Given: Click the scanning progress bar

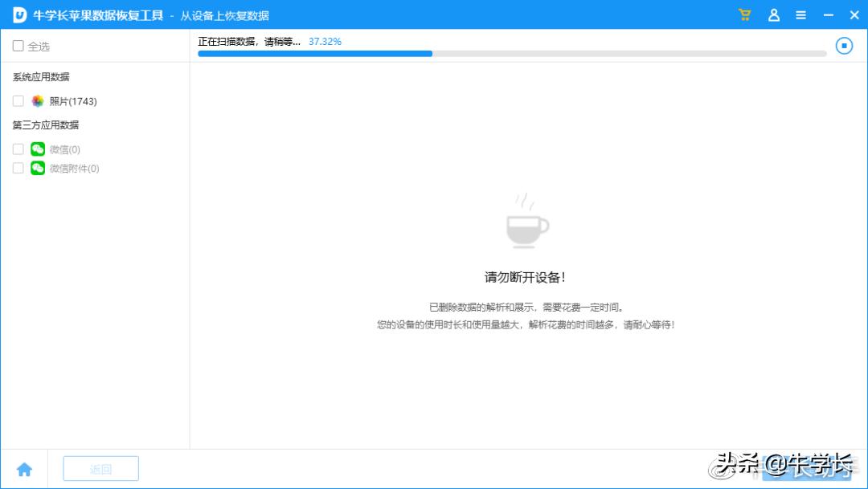Looking at the screenshot, I should click(512, 54).
